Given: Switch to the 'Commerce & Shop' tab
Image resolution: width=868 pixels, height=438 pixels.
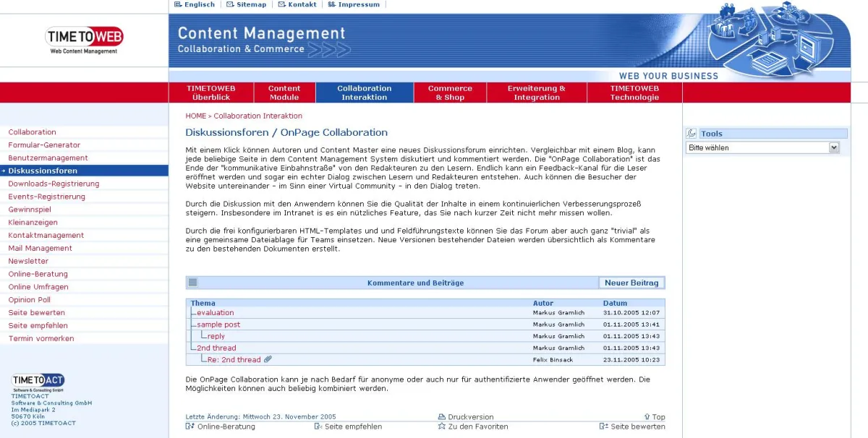Looking at the screenshot, I should [x=450, y=92].
